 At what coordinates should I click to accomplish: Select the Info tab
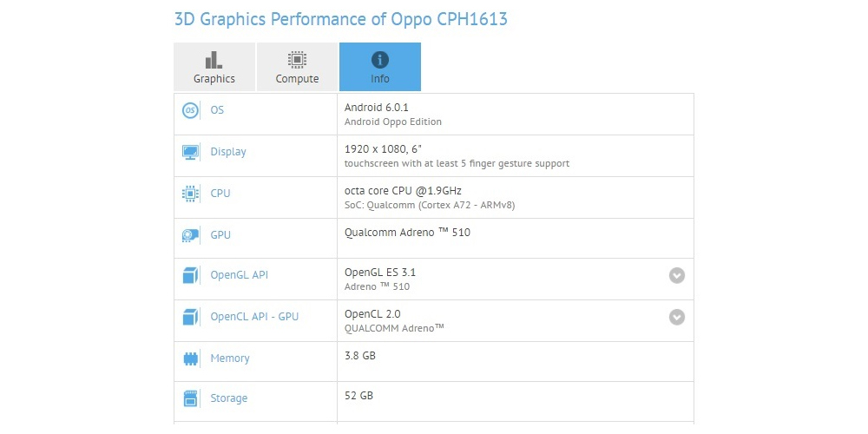(x=380, y=67)
